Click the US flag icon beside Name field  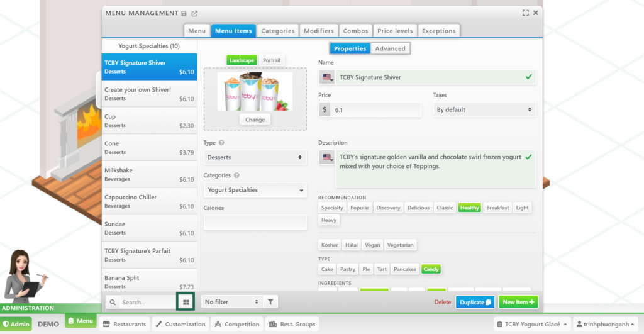[327, 77]
